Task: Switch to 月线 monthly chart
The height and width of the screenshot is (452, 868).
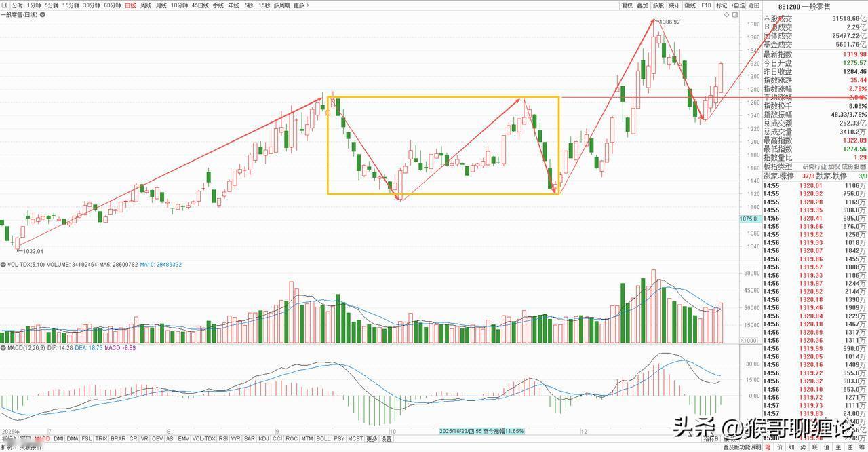Action: pyautogui.click(x=161, y=5)
